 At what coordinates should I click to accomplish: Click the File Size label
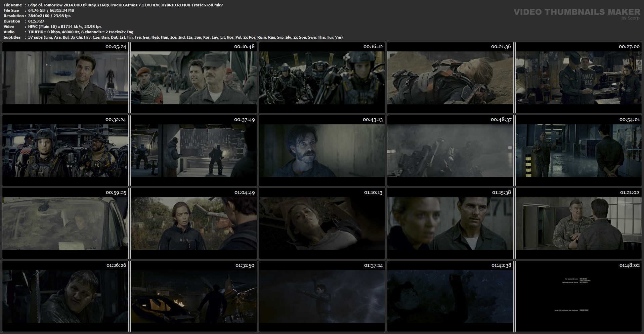11,10
